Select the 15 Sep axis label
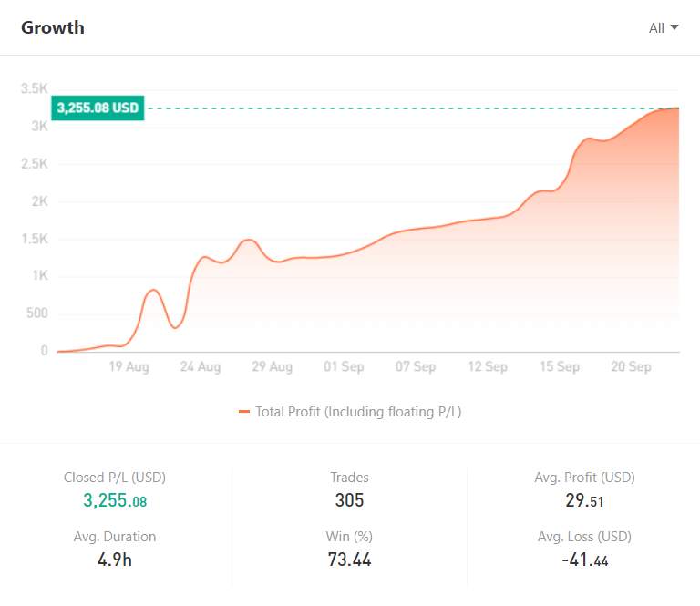700x606 pixels. [560, 367]
